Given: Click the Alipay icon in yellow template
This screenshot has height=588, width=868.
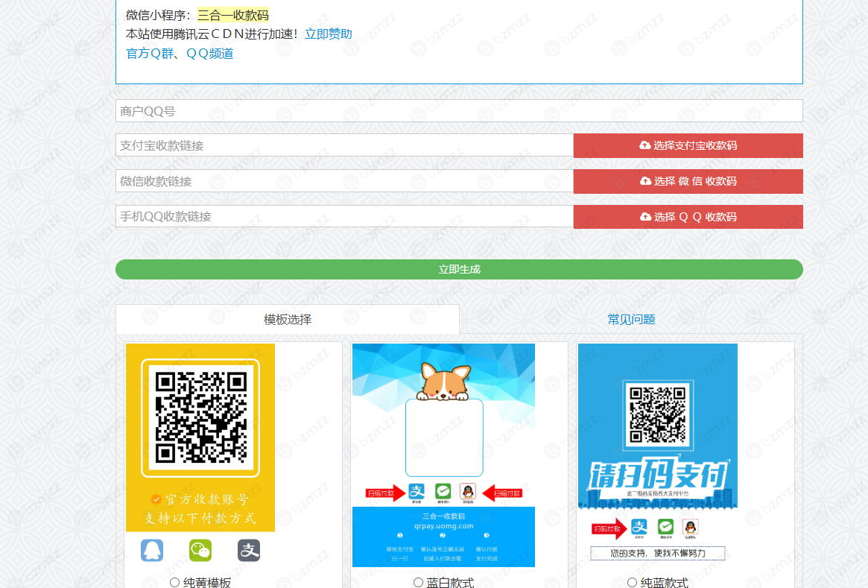Looking at the screenshot, I should 249,550.
